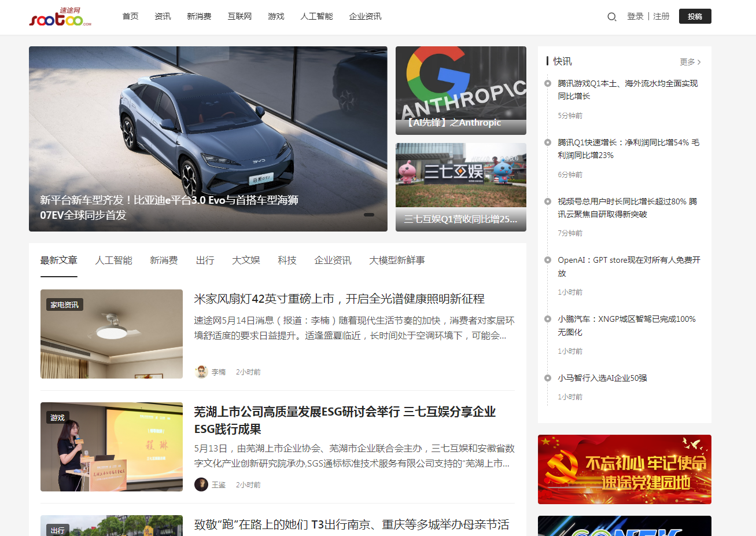The width and height of the screenshot is (756, 536).
Task: Click summary text starting 5月13日,由芜湖上市企业协会
Action: (x=354, y=456)
